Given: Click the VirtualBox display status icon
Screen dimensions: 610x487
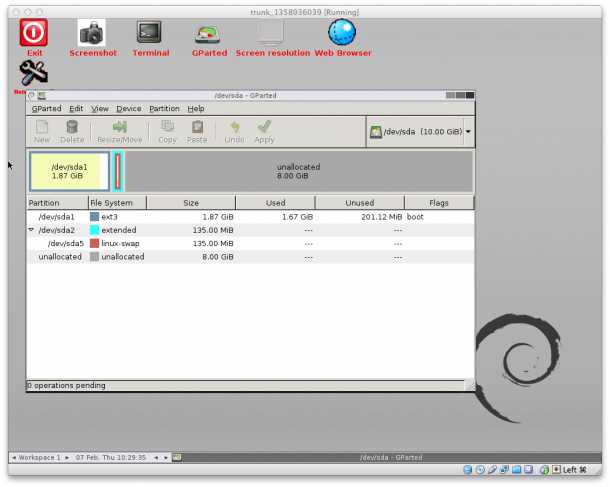Looking at the screenshot, I should 528,469.
